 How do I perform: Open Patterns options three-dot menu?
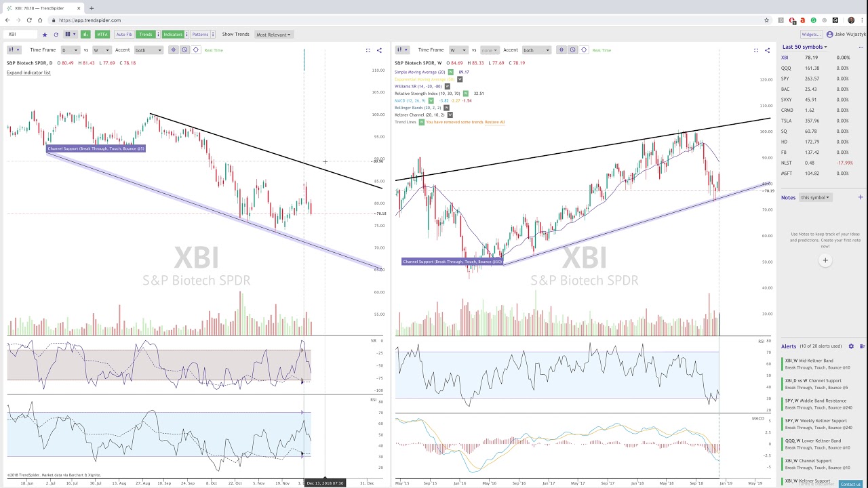(x=213, y=34)
